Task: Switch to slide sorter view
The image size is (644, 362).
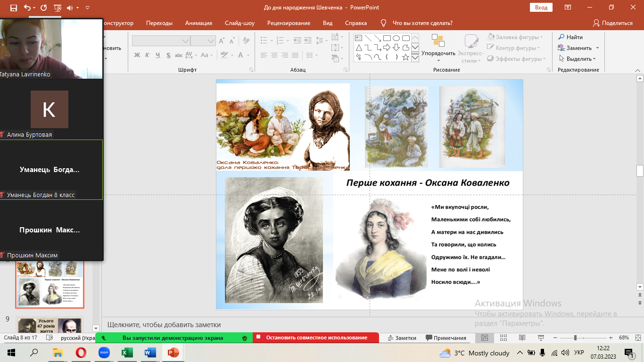Action: [503, 338]
